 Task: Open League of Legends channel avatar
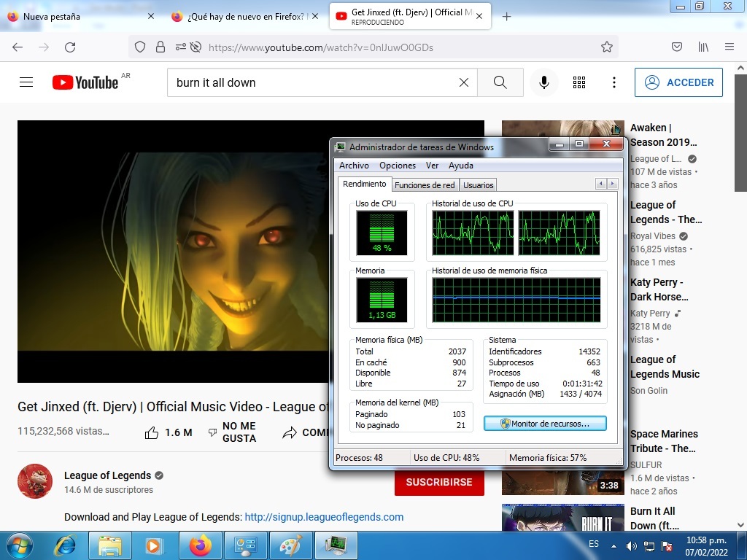35,481
